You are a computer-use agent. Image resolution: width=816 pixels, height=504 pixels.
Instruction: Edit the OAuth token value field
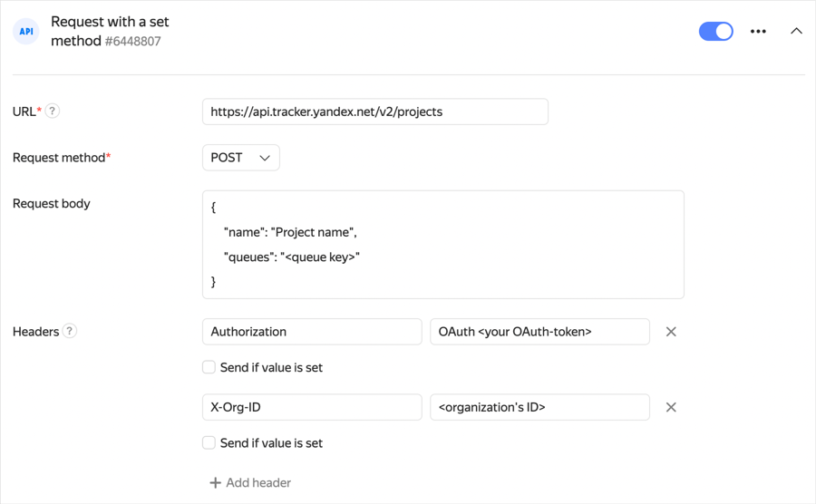(x=539, y=332)
